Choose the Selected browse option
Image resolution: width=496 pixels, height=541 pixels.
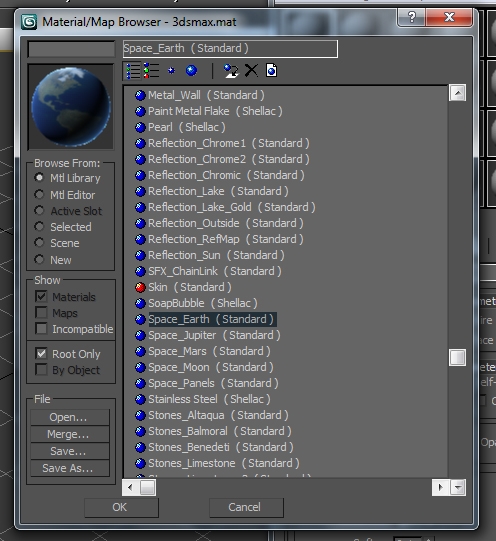point(39,227)
